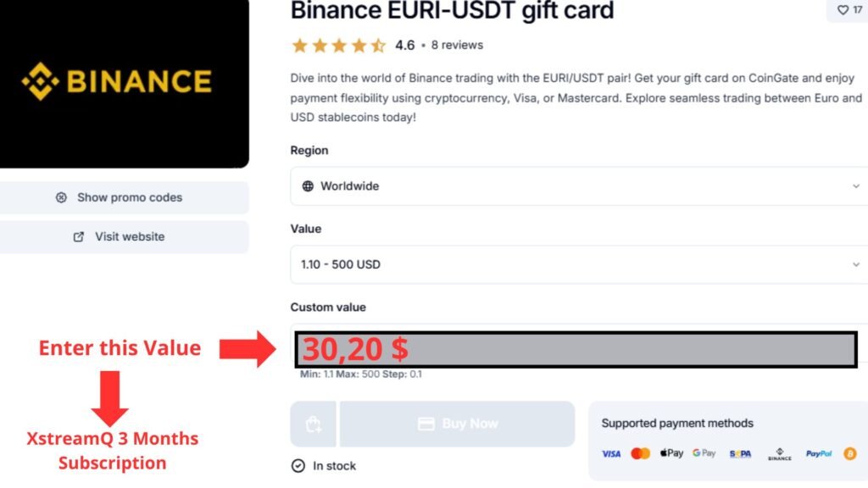Show promo codes
The image size is (868, 488).
click(124, 197)
